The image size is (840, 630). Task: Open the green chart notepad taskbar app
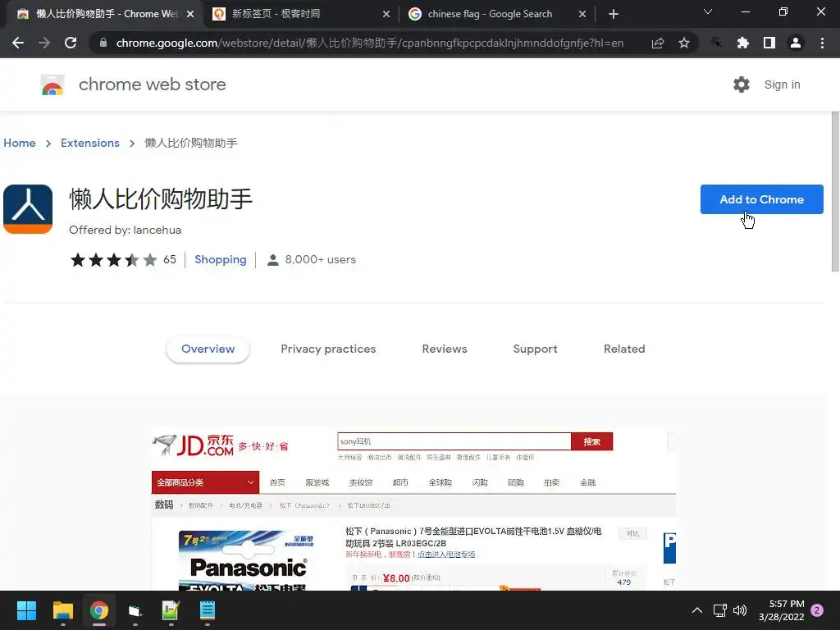171,610
